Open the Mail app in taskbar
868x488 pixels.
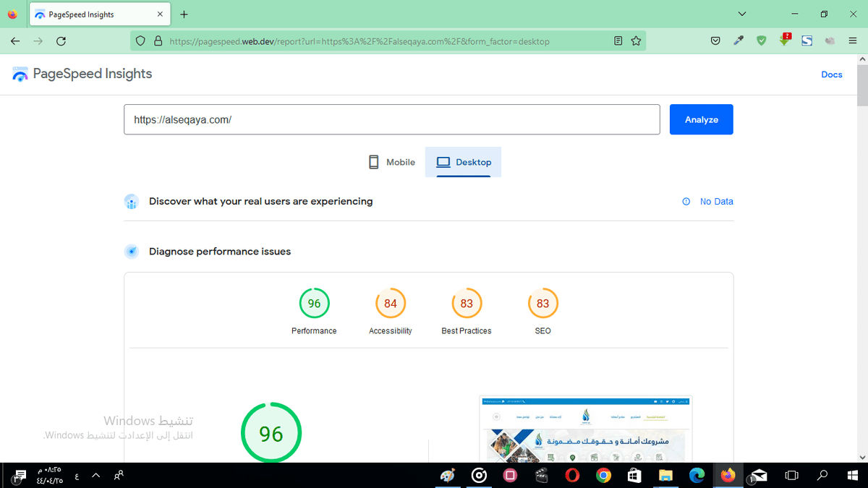pos(758,475)
